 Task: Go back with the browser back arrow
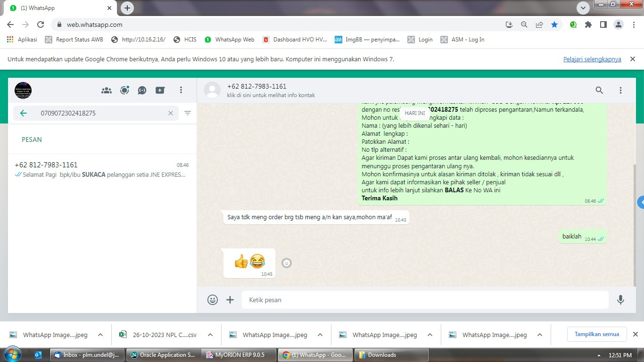coord(10,25)
